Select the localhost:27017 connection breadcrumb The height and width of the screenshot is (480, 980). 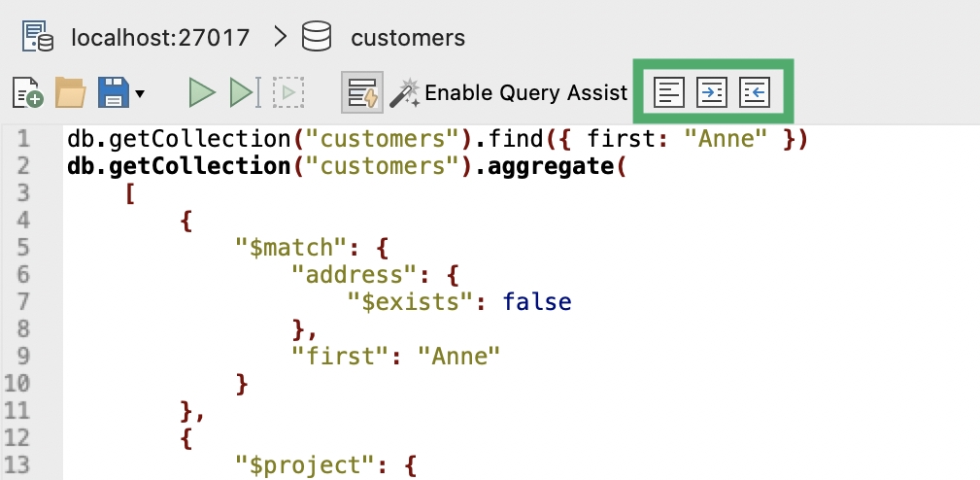point(160,38)
